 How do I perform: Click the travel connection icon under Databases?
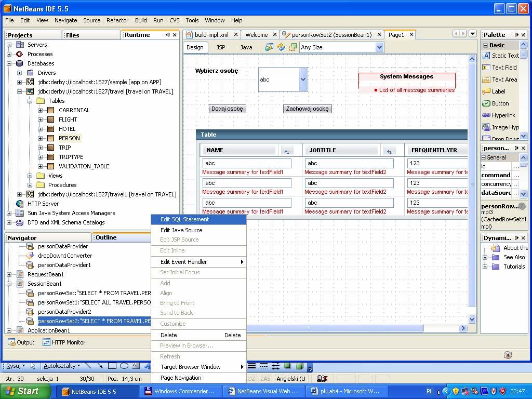[30, 91]
